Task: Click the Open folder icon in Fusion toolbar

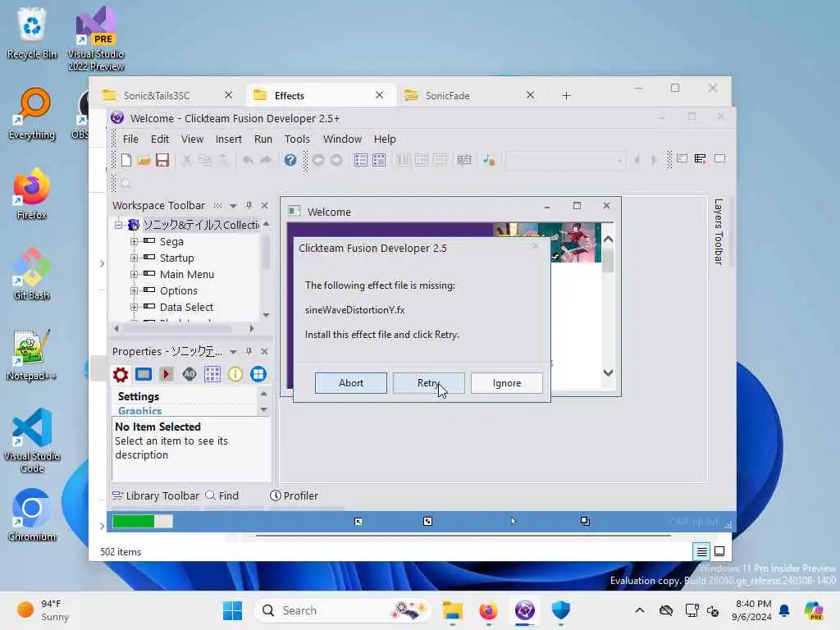Action: (x=144, y=160)
